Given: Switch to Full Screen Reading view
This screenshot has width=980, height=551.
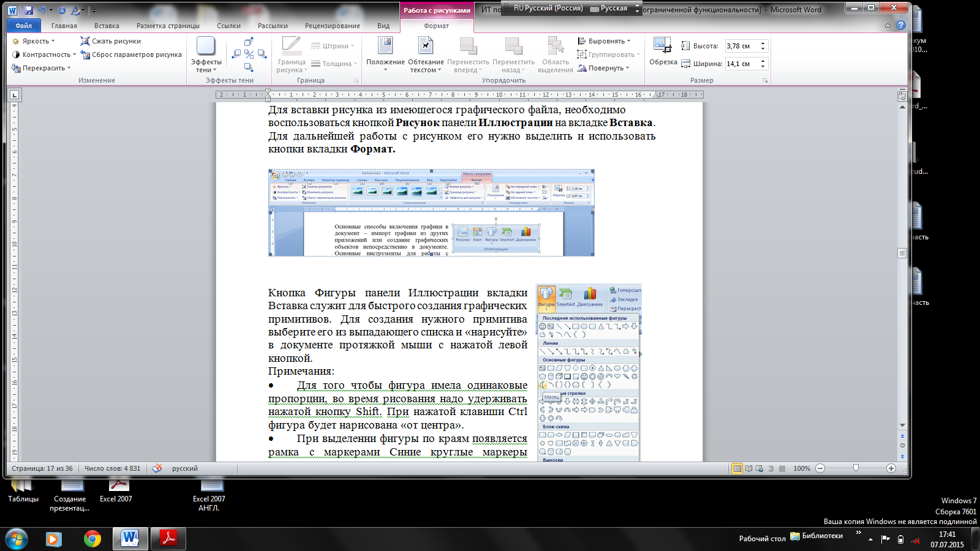Looking at the screenshot, I should pos(748,468).
